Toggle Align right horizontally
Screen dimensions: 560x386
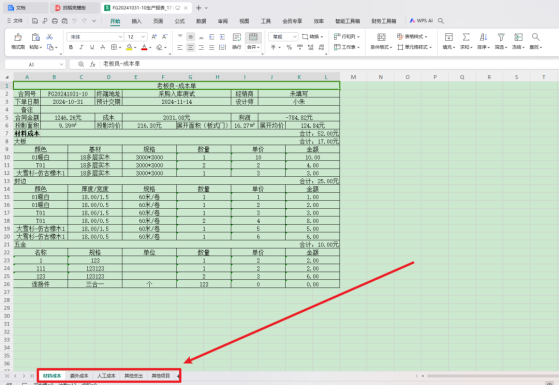pyautogui.click(x=201, y=47)
